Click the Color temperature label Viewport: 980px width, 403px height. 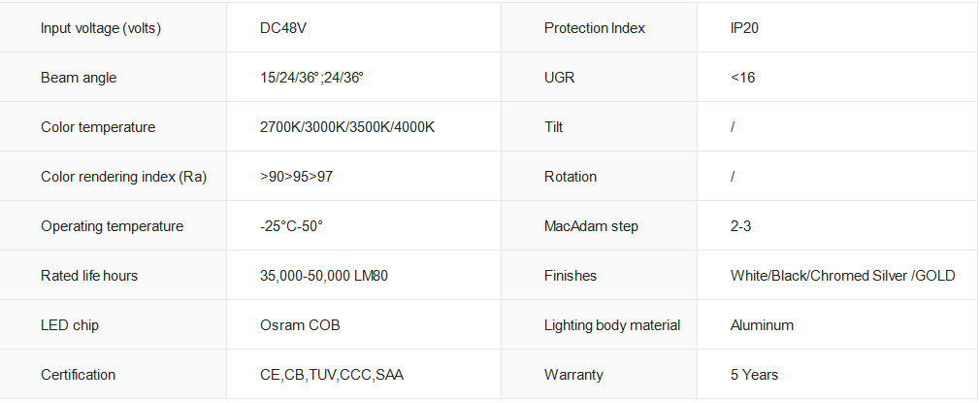tap(98, 127)
